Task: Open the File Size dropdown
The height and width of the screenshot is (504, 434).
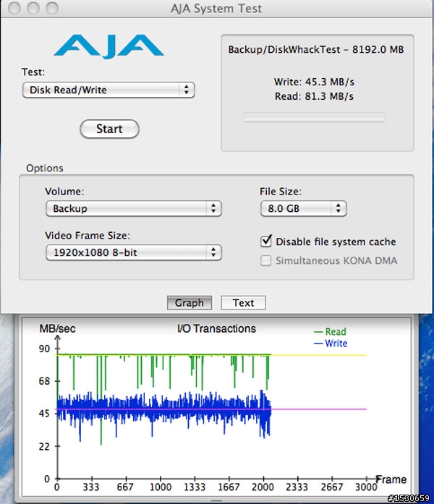Action: [x=304, y=208]
